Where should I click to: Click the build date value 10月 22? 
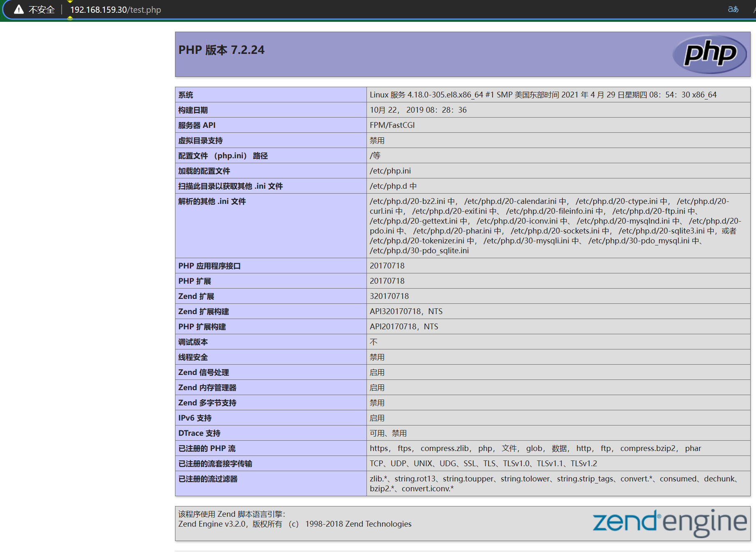click(x=418, y=110)
